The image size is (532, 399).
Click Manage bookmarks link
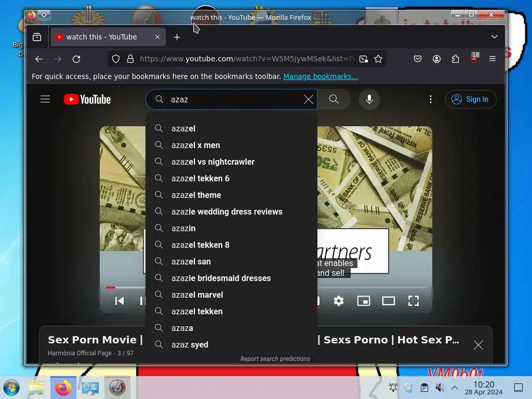(321, 76)
